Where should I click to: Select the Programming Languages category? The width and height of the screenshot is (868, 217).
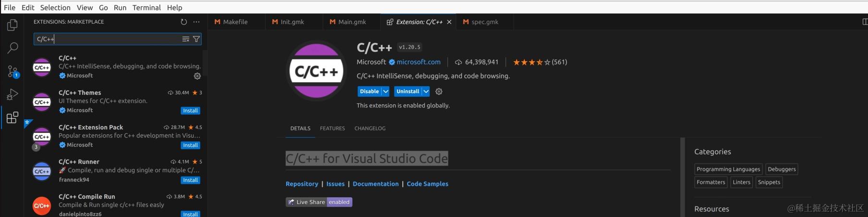(x=728, y=169)
